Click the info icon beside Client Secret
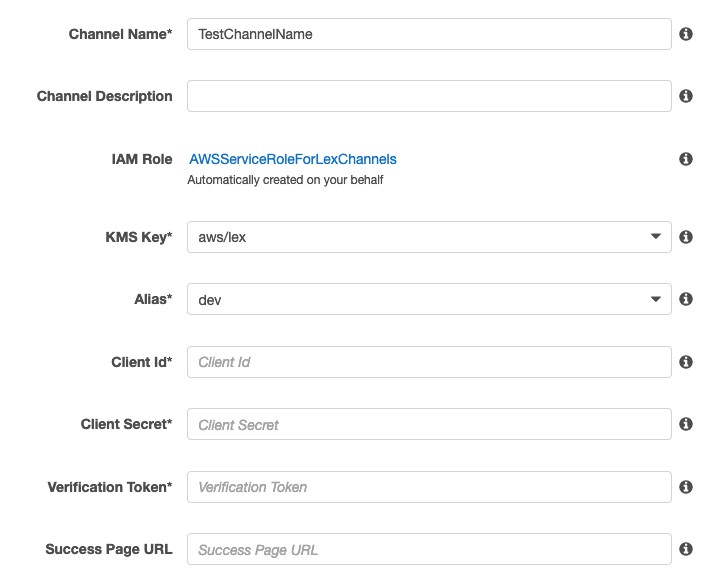Screen dimensions: 725x584 point(686,424)
